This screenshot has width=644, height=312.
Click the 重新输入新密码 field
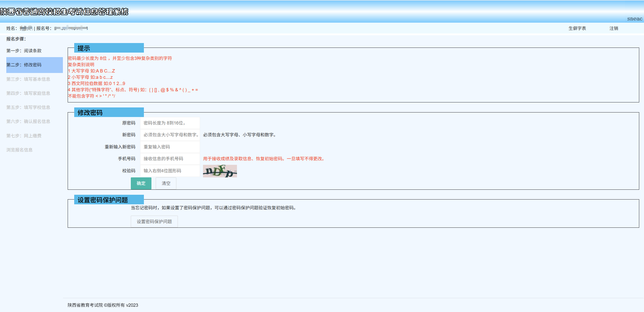pyautogui.click(x=170, y=147)
